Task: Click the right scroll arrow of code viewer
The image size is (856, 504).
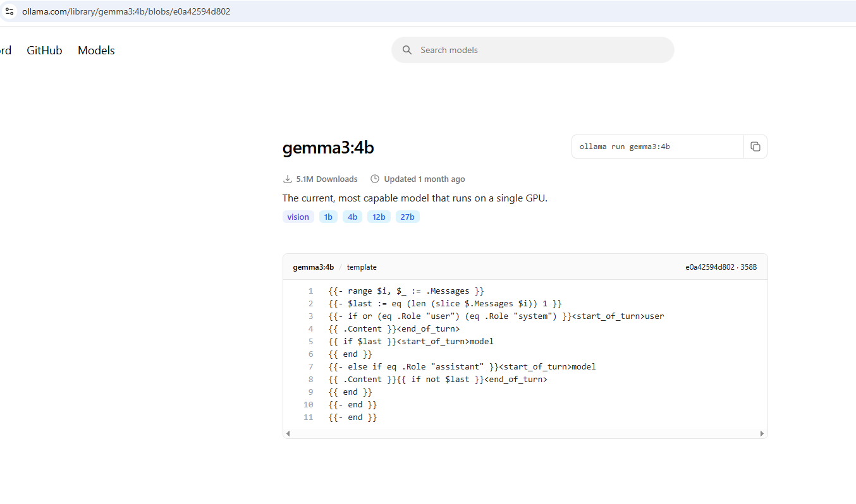Action: pyautogui.click(x=762, y=433)
